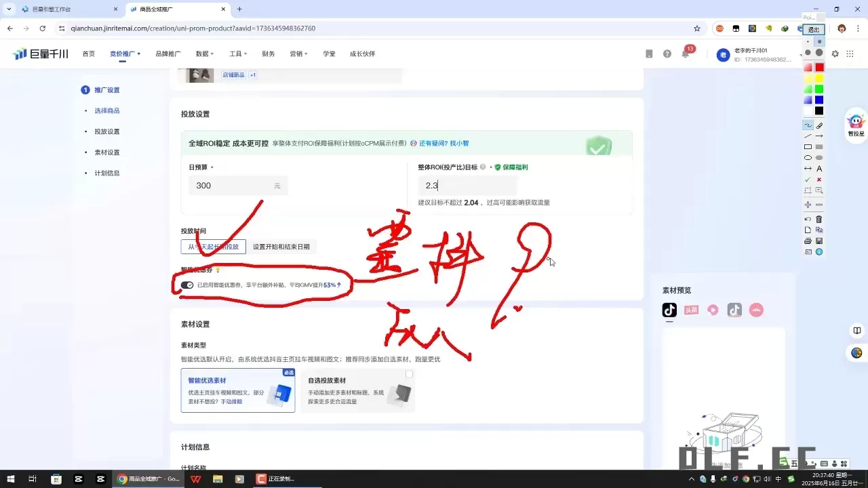Open the 数据 dropdown menu

point(203,54)
